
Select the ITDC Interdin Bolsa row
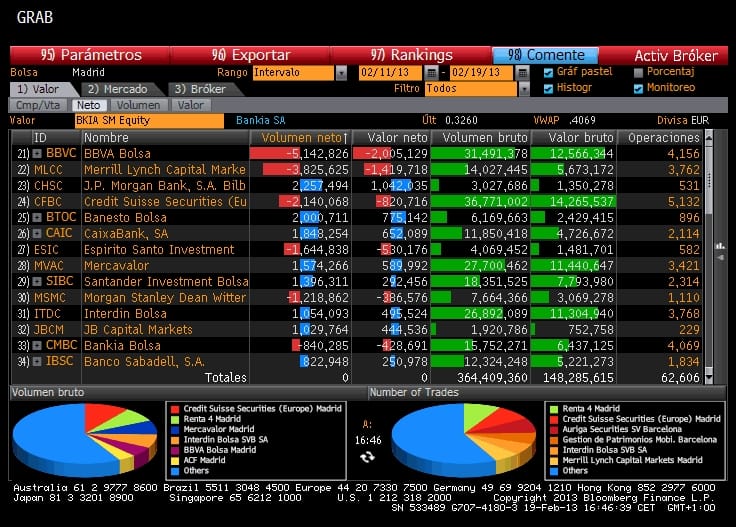[357, 313]
